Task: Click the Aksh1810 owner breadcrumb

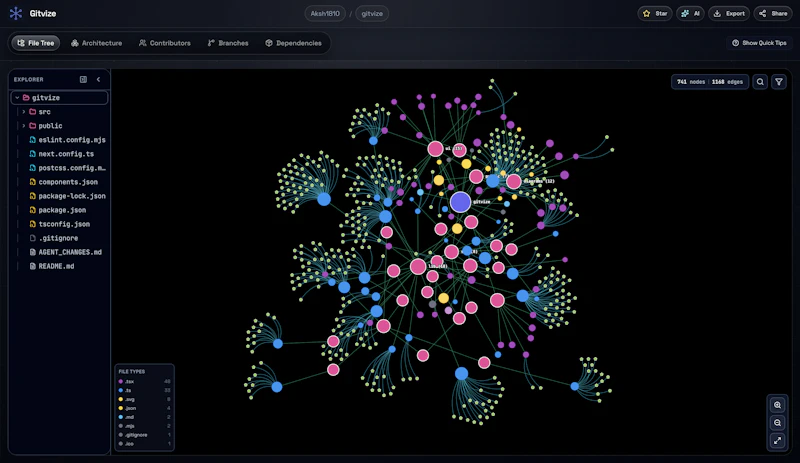Action: point(325,13)
